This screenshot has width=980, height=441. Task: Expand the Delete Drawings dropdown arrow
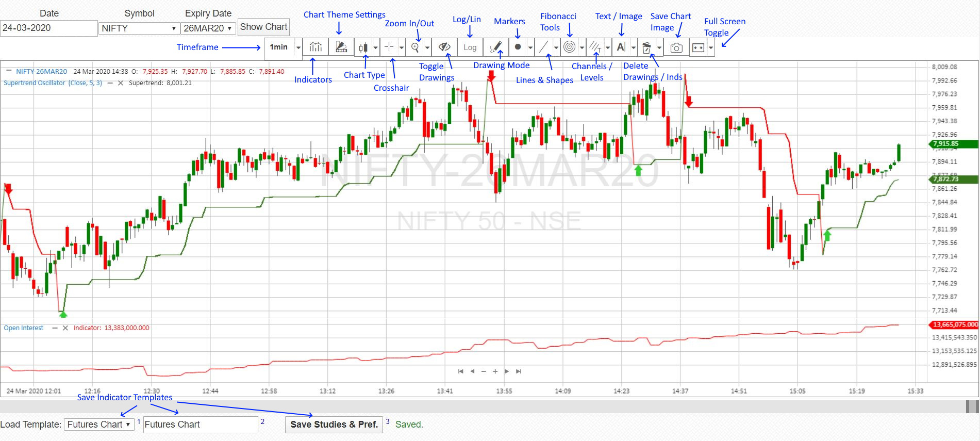[x=659, y=47]
